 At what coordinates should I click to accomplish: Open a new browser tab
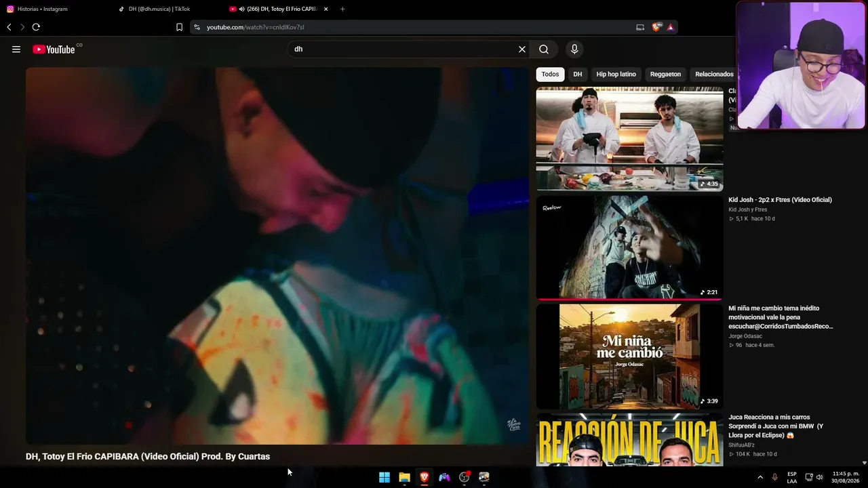342,9
